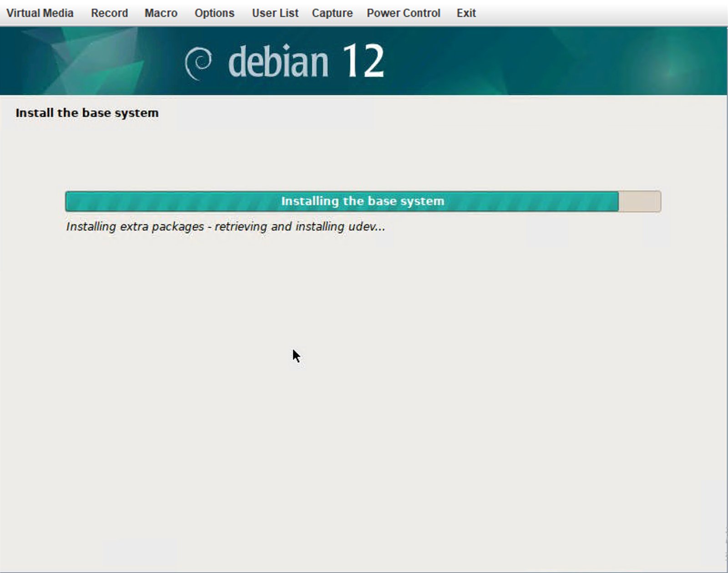The width and height of the screenshot is (728, 573).
Task: Click empty menu bar space right of Exit
Action: click(x=591, y=13)
